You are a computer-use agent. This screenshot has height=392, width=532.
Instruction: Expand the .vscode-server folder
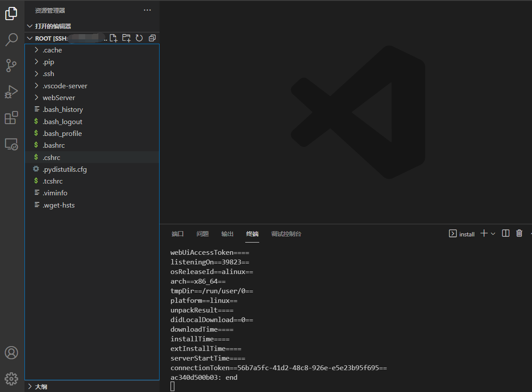(92, 86)
